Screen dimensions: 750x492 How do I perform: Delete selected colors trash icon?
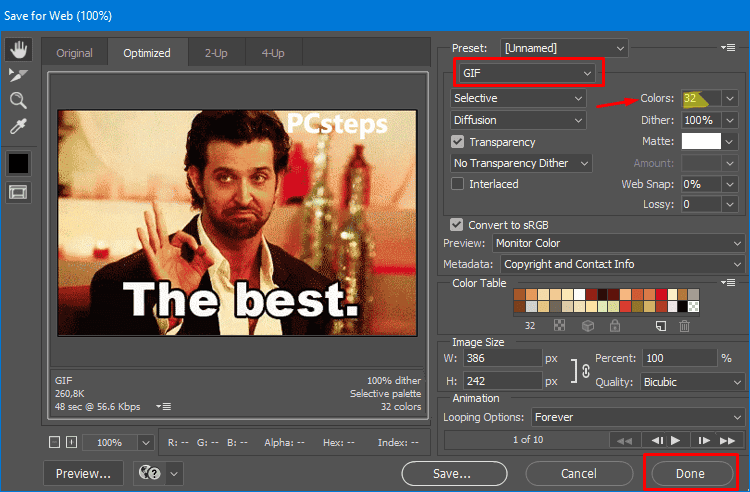(684, 326)
